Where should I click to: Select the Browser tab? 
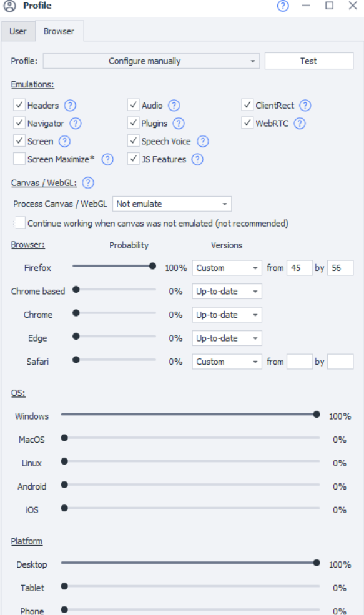point(59,31)
